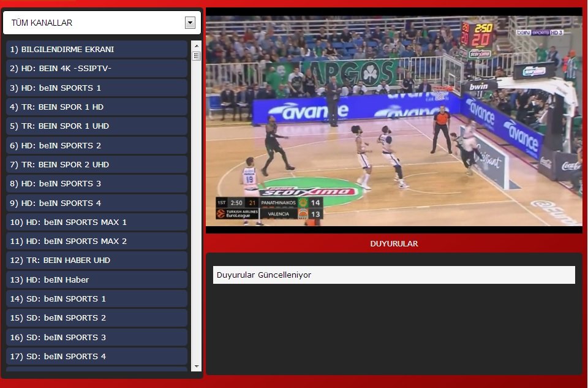Click the basketball video player
This screenshot has height=388, width=588.
coord(394,121)
